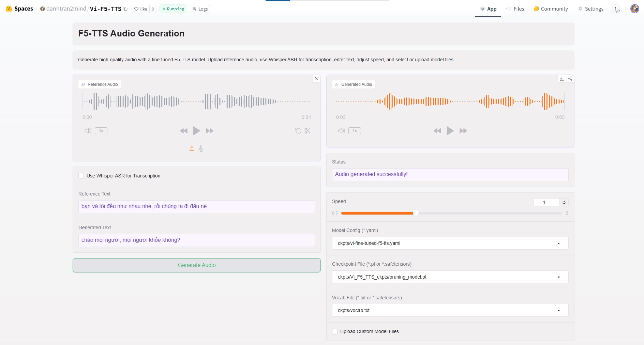This screenshot has height=345, width=644.
Task: Open Checkpoint File dropdown
Action: pos(450,277)
